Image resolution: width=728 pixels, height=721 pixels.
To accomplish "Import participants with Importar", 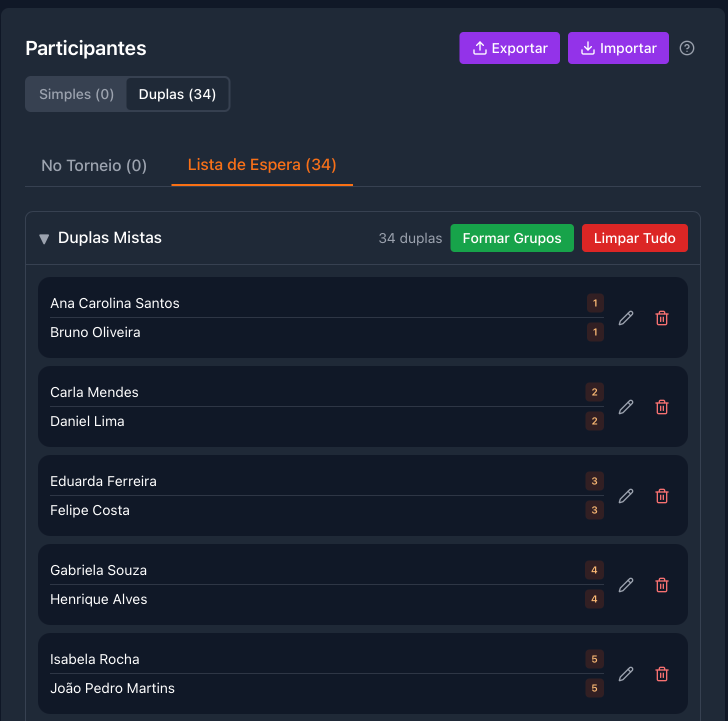I will [x=618, y=47].
